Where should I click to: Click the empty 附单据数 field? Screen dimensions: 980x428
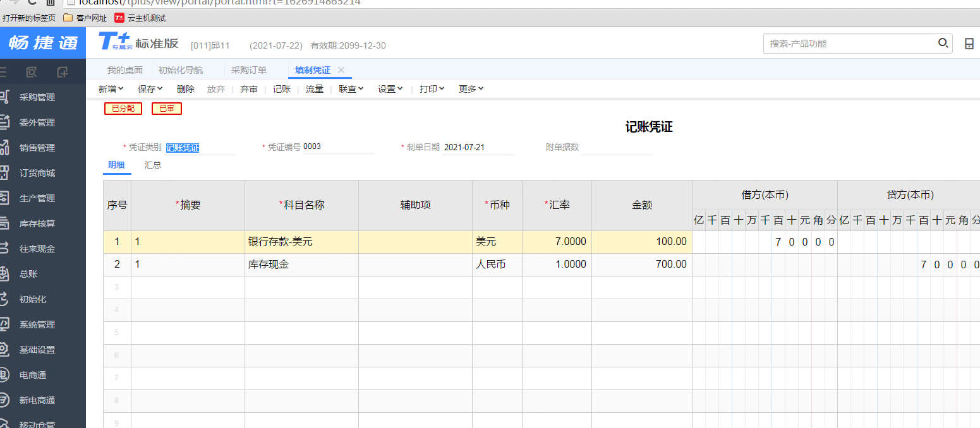pos(617,148)
